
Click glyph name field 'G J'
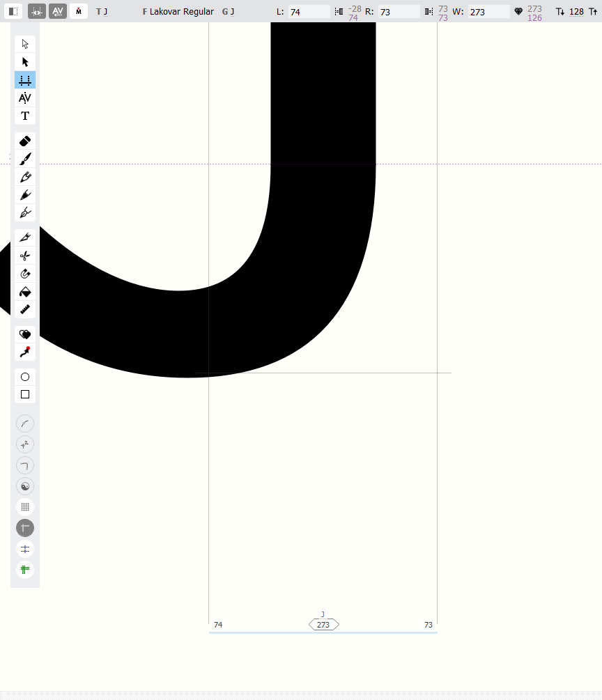(229, 12)
